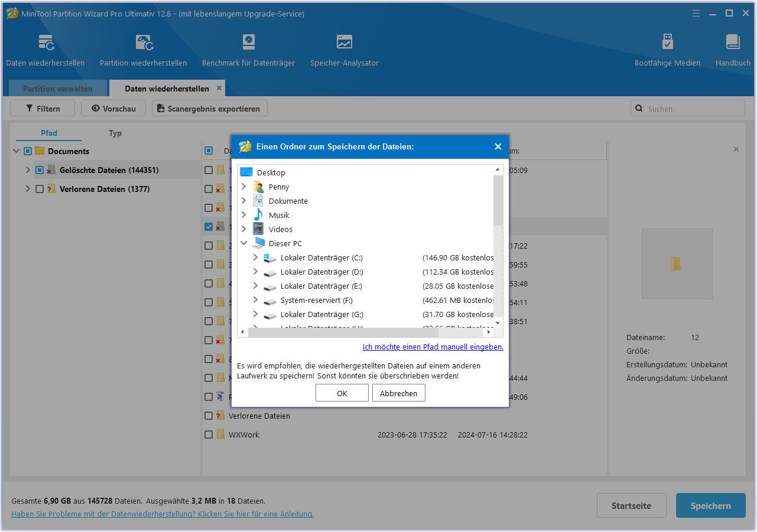Toggle the select-all checkbox in file list header
This screenshot has height=532, width=757.
209,151
